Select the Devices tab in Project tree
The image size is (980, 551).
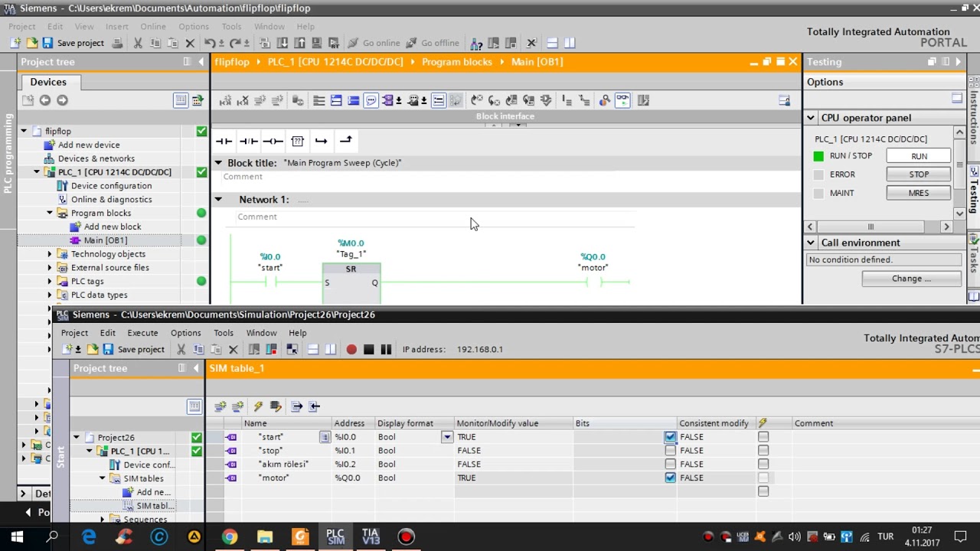point(48,82)
